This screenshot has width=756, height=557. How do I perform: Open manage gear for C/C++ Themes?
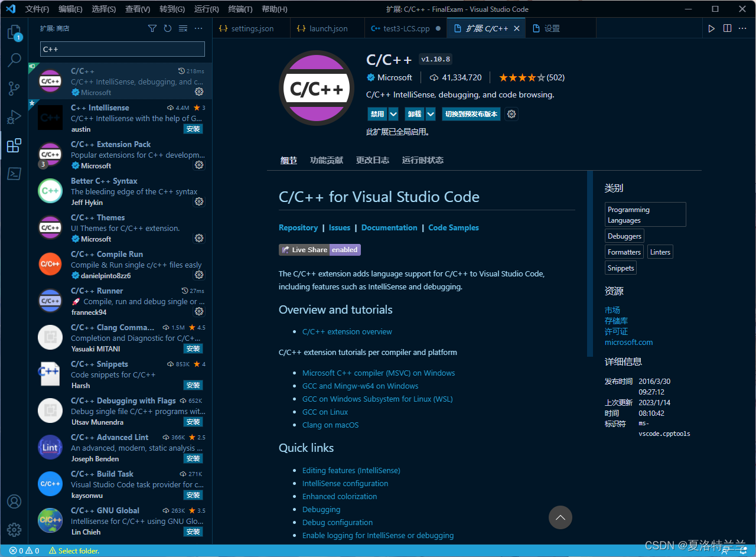[199, 239]
